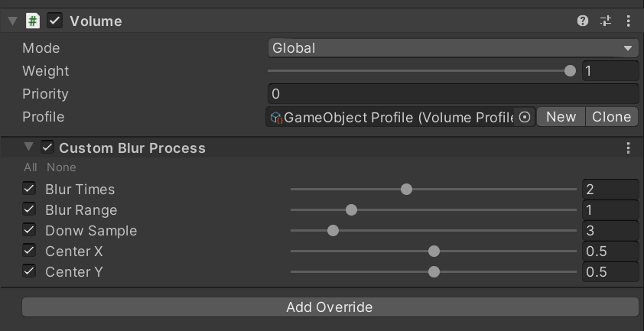Select None to disable all overrides

[61, 167]
